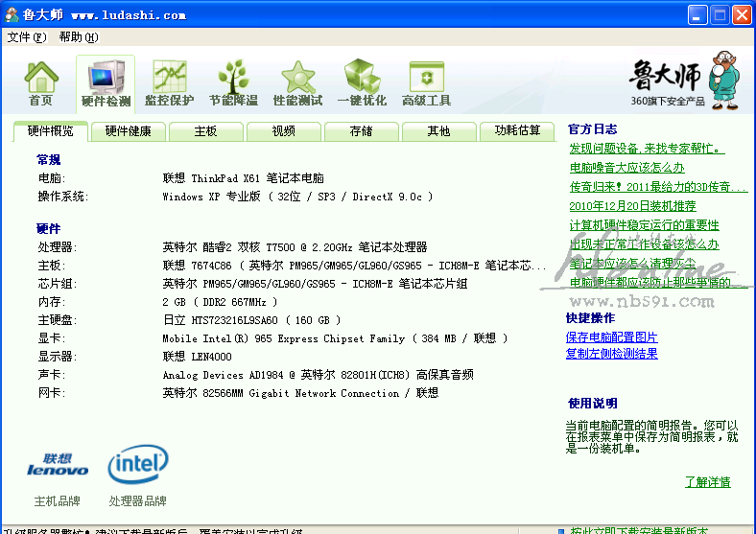The height and width of the screenshot is (534, 756).
Task: Open the 监控保护 monitoring protection icon
Action: [169, 82]
